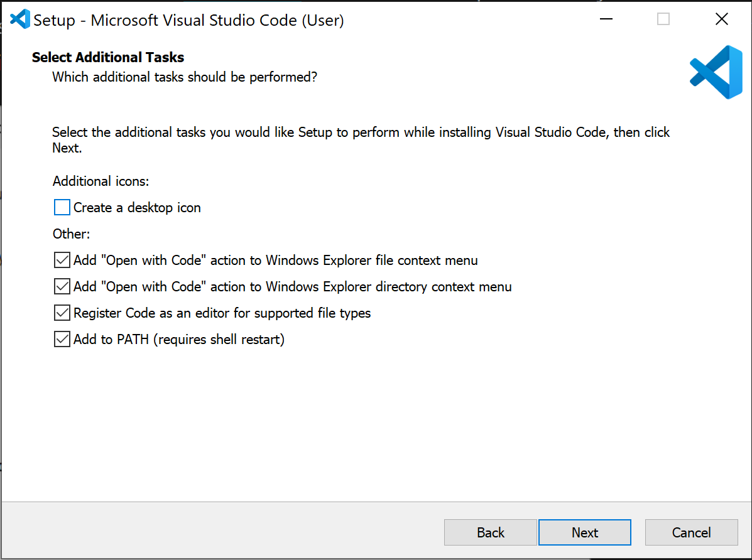Uncheck "Register Code as an editor for supported file types"
The height and width of the screenshot is (560, 752).
(61, 313)
